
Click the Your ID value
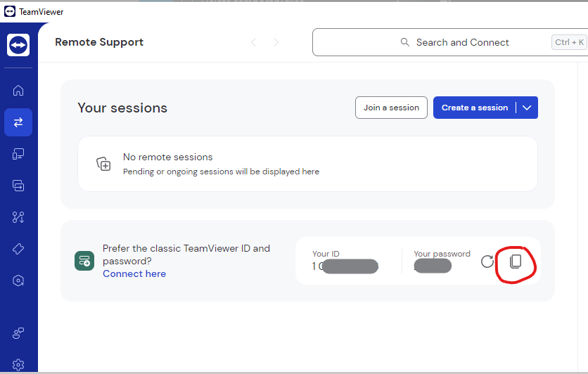[345, 266]
